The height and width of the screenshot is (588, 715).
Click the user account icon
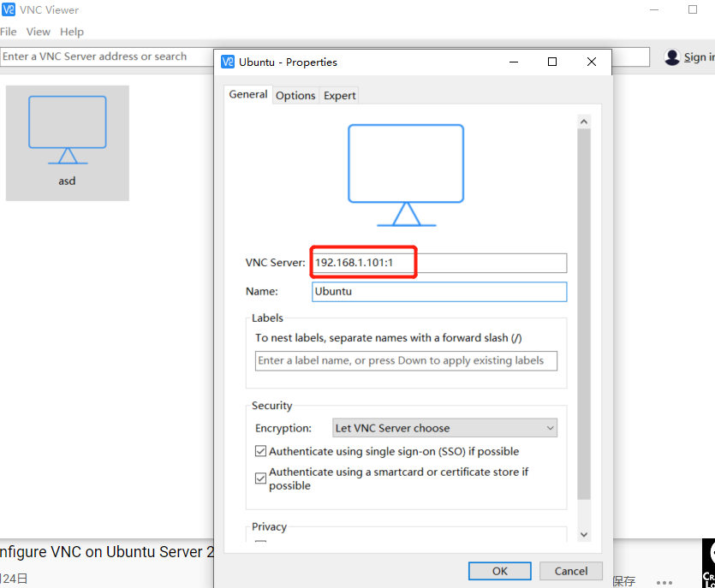pyautogui.click(x=672, y=57)
